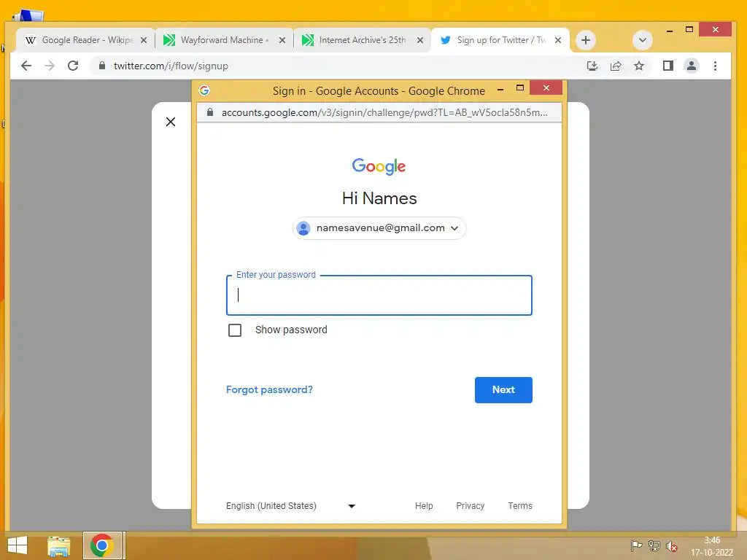The width and height of the screenshot is (747, 560).
Task: Click the Chrome taskbar icon
Action: pyautogui.click(x=101, y=545)
